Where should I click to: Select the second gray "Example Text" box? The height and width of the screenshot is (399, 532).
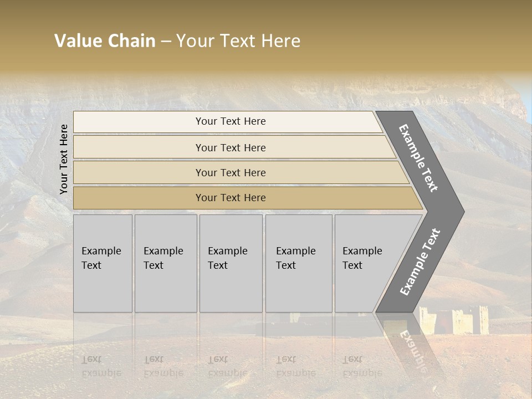pos(165,263)
